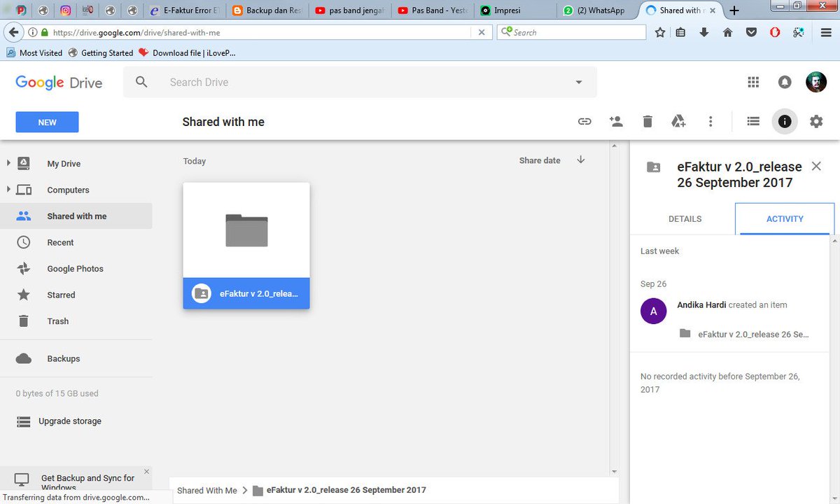Open the Google apps grid
840x504 pixels.
(753, 82)
